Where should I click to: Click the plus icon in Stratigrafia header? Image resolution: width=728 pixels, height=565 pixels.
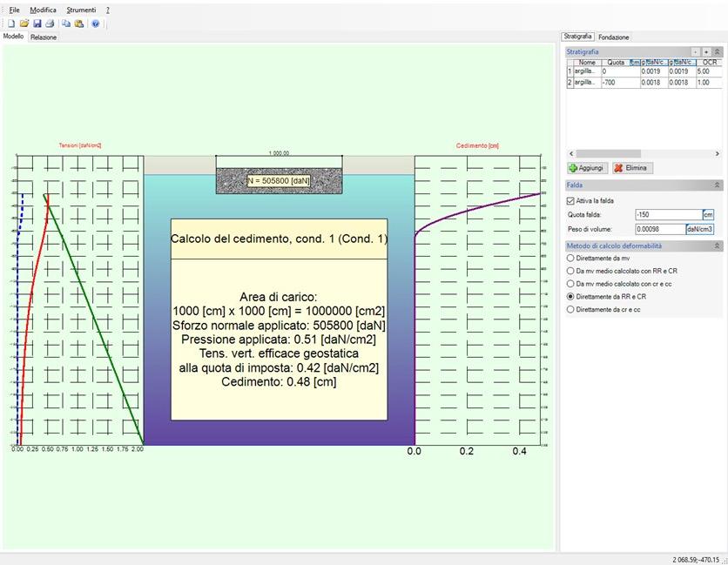[x=704, y=52]
